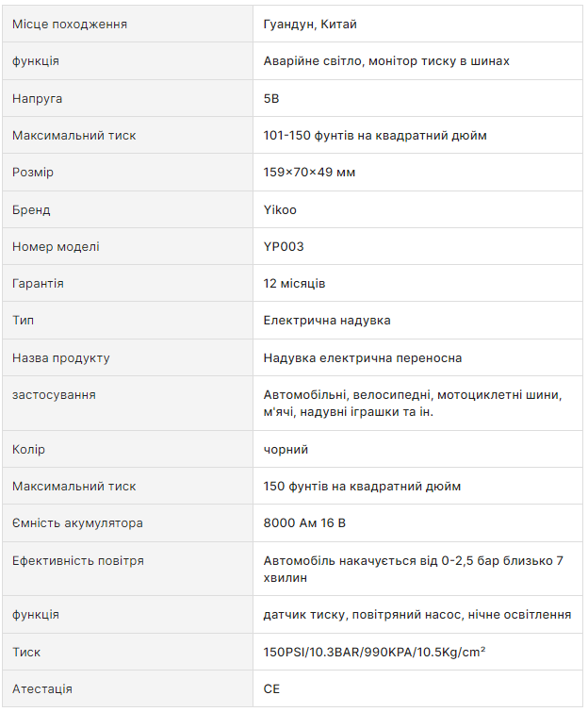Click the "Надувка електрична переносна" product name
588x712 pixels.
click(x=363, y=358)
